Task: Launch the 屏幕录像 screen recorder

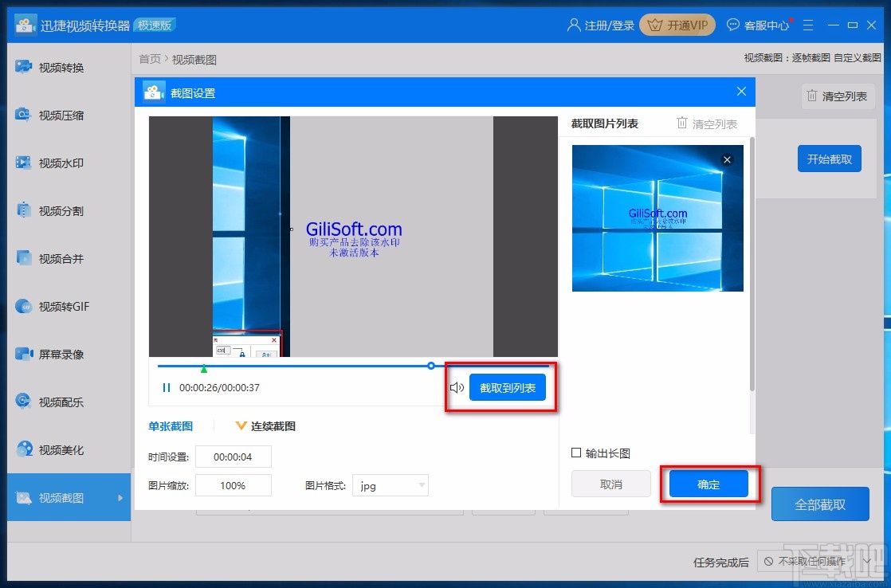Action: (x=68, y=354)
